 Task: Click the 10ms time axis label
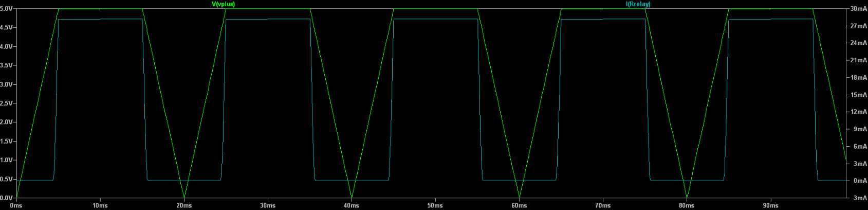[100, 205]
